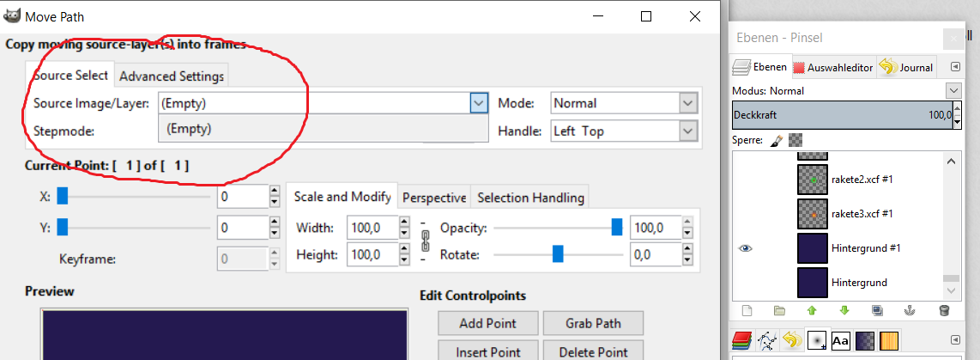
Task: Decrease Height value with down stepper
Action: [404, 260]
